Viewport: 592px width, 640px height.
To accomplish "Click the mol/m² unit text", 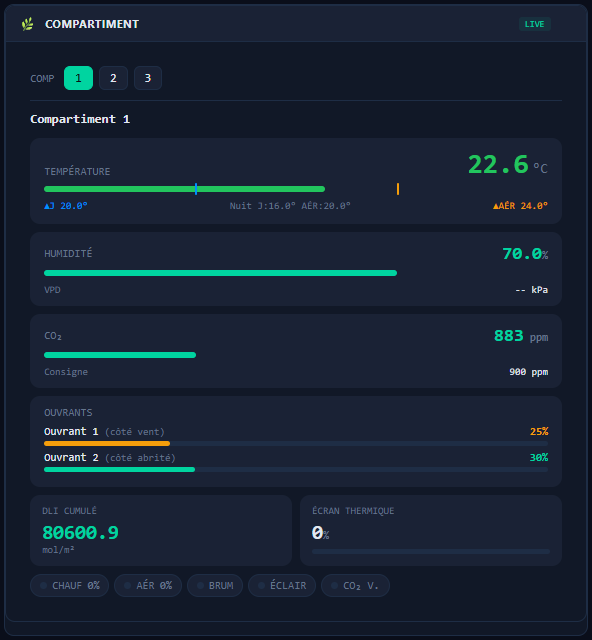I will coord(58,550).
